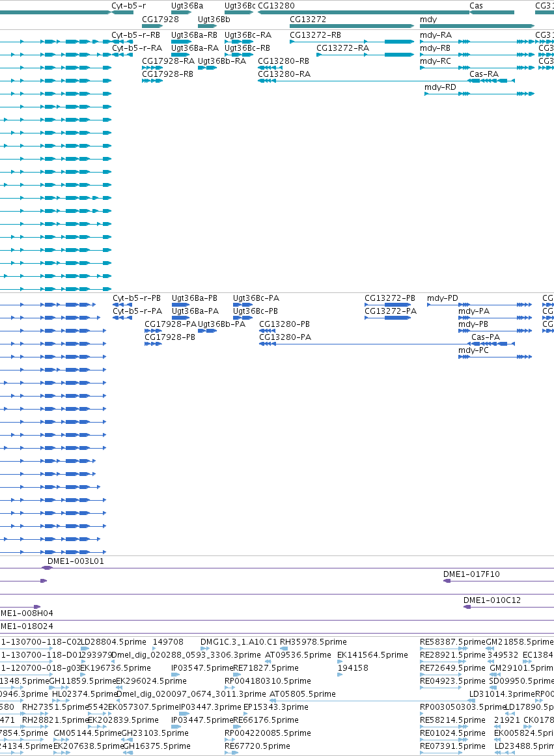Click the Ugt36Bc gene label
Image resolution: width=554 pixels, height=756 pixels.
coord(240,6)
